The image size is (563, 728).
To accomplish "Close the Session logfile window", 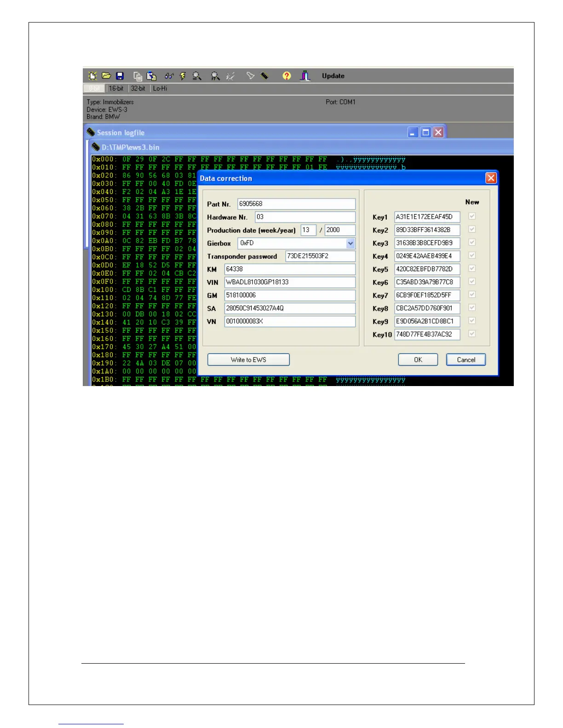I will [x=438, y=132].
